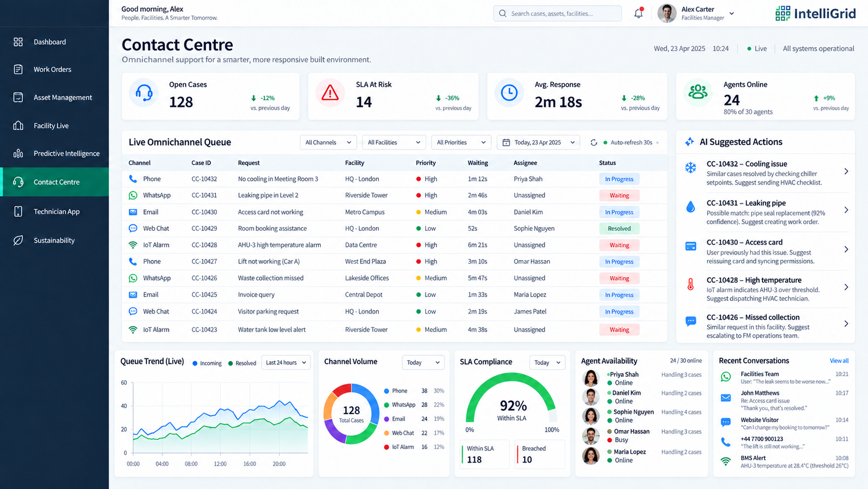The height and width of the screenshot is (489, 868).
Task: Toggle the Incoming series legend
Action: pyautogui.click(x=207, y=363)
